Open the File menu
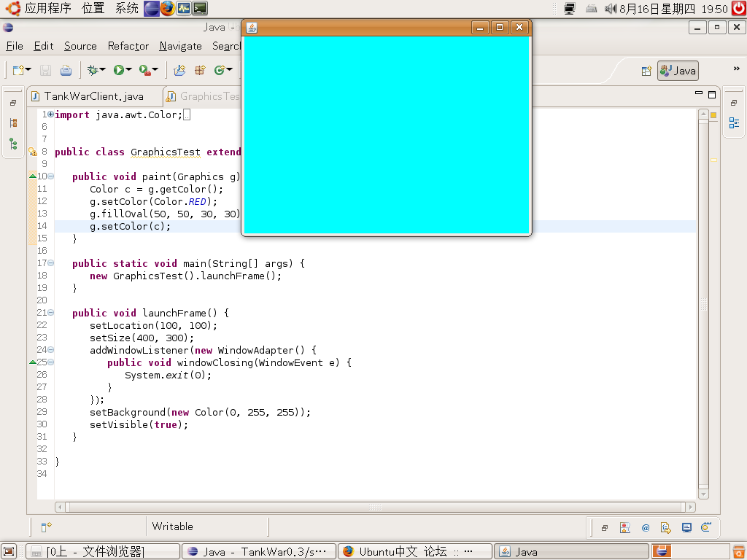747x560 pixels. [x=15, y=46]
